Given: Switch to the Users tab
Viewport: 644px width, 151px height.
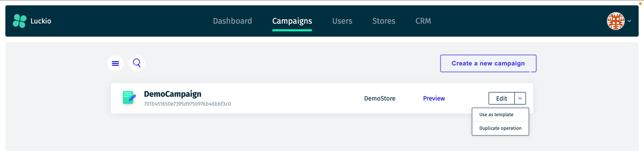Looking at the screenshot, I should click(x=342, y=21).
